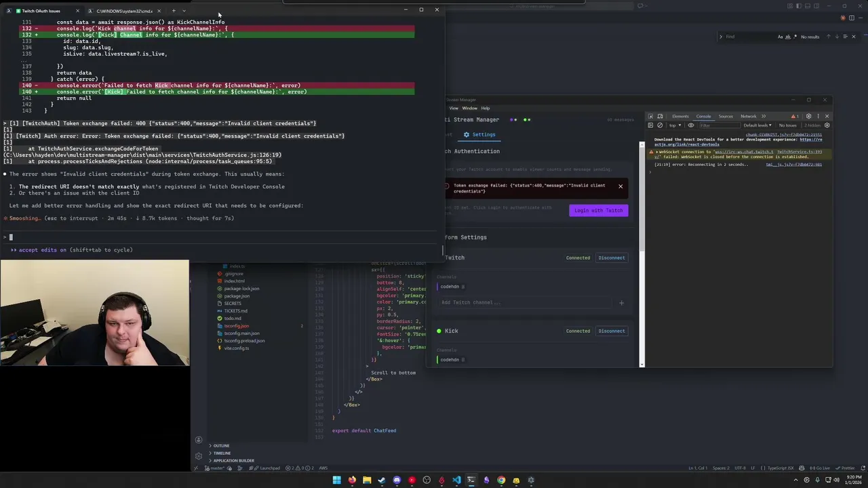This screenshot has width=868, height=488.
Task: Open the Window menu in Stream Manager
Action: tap(469, 108)
